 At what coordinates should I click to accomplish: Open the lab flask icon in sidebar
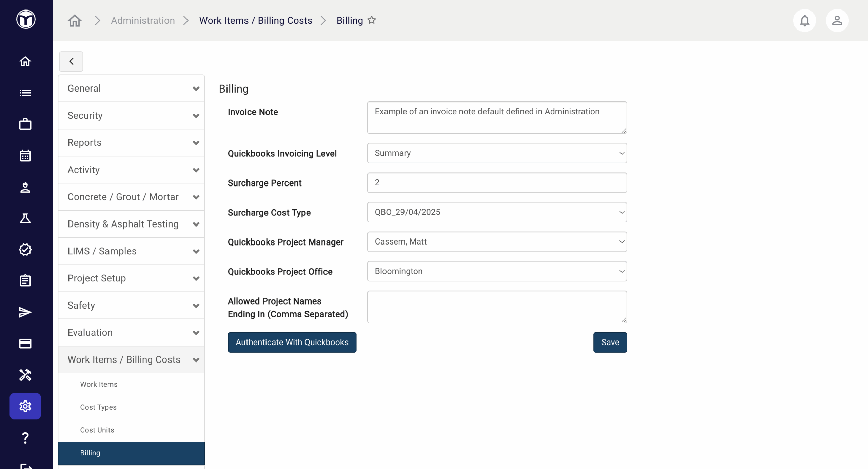(x=25, y=218)
